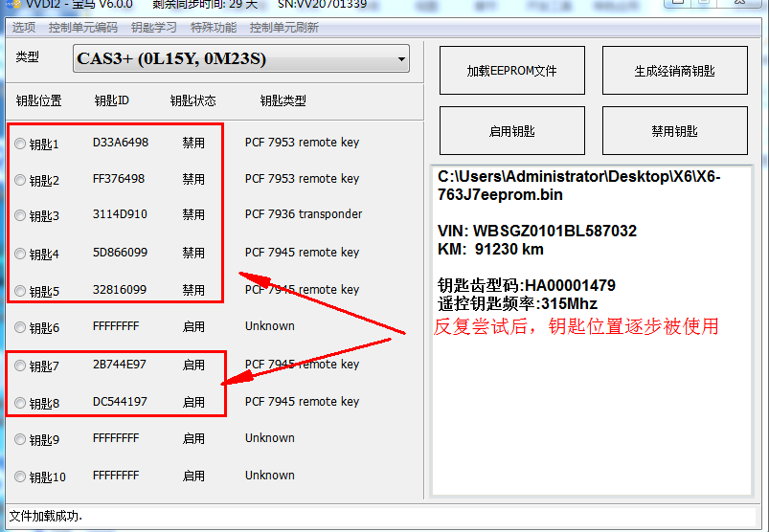
Task: Open the 钥匙学习 menu
Action: click(x=153, y=28)
